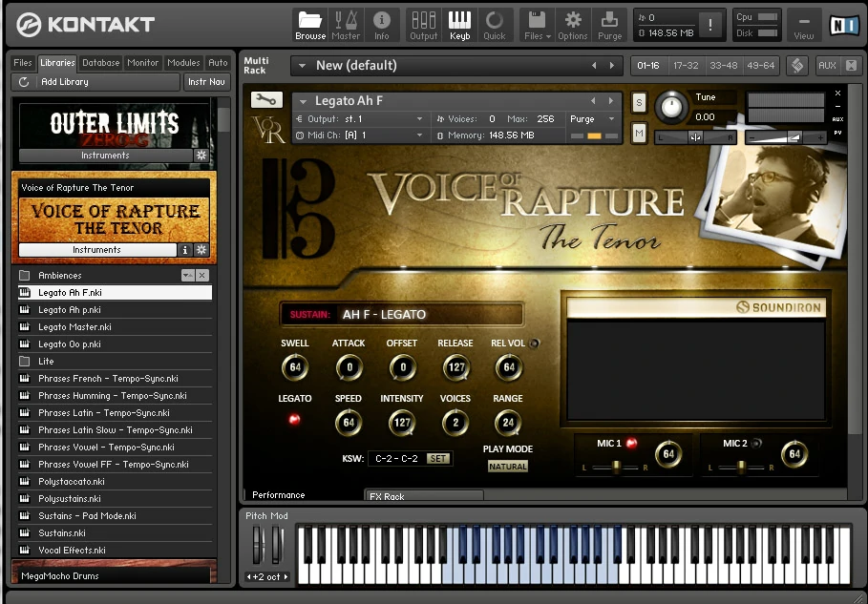Screen dimensions: 868x604
Task: Toggle the REL VOL LED button
Action: [x=534, y=344]
